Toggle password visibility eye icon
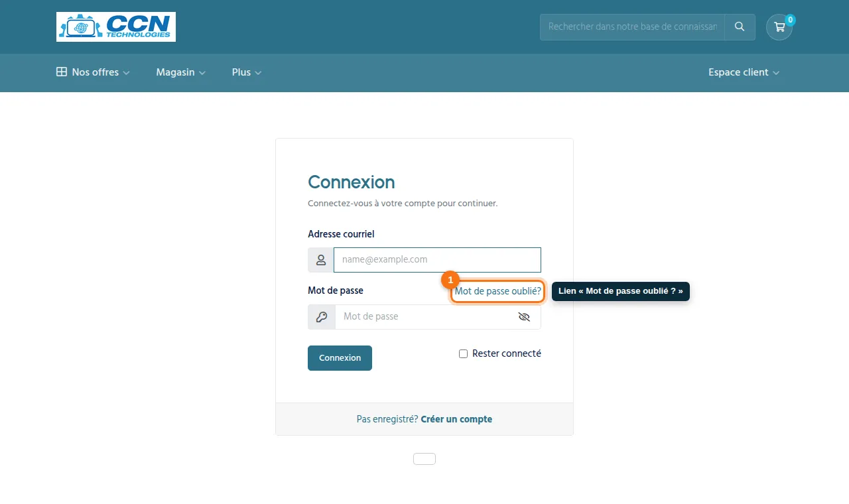849x504 pixels. (524, 317)
